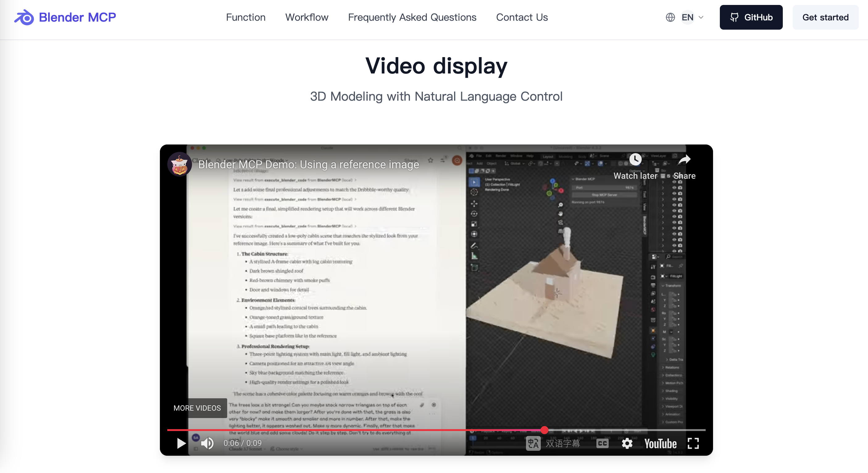Click the Watch later clock icon
This screenshot has width=868, height=473.
click(635, 159)
